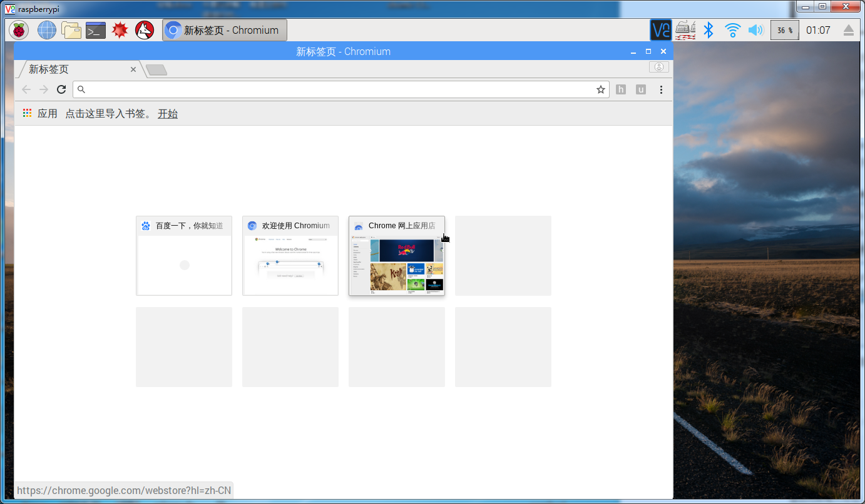The width and height of the screenshot is (865, 504).
Task: Open VNC Server tray icon
Action: click(x=661, y=30)
